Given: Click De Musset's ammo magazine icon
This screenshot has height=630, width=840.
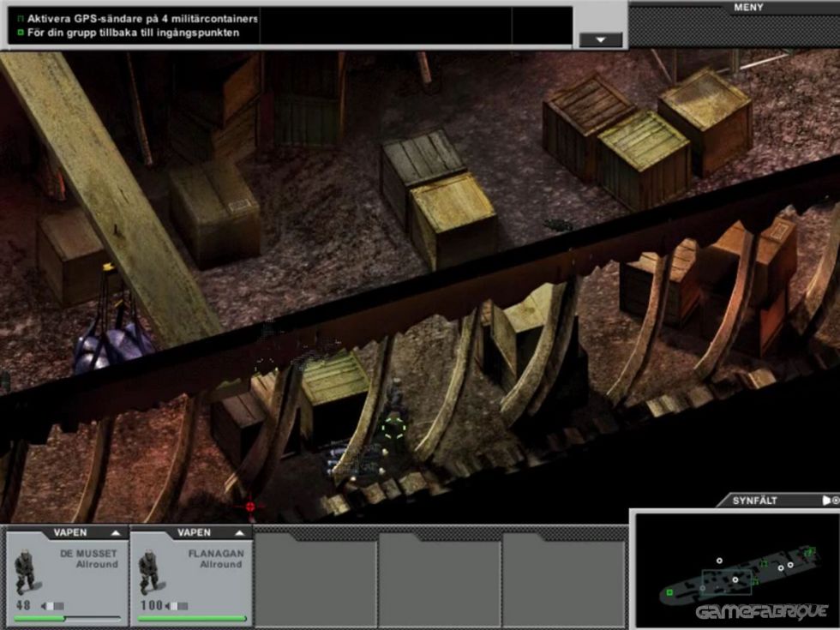Looking at the screenshot, I should 52,606.
